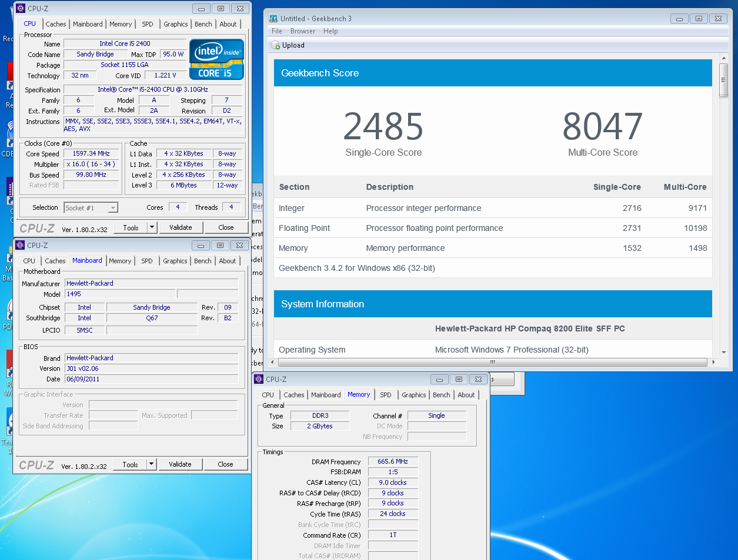
Task: Click the Multiplier value x 16.0
Action: click(91, 164)
